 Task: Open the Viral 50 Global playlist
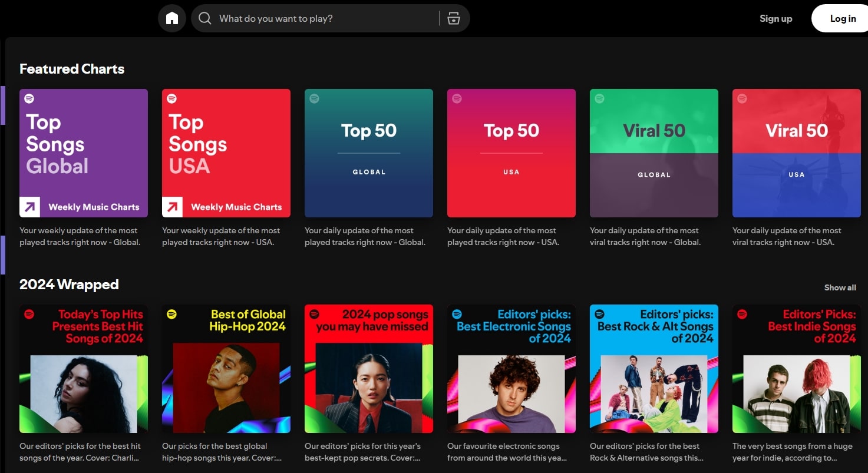654,153
